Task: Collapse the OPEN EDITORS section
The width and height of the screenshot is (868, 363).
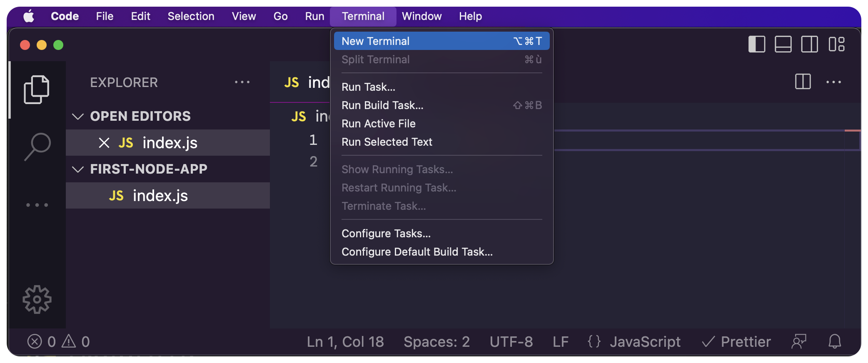Action: 78,116
